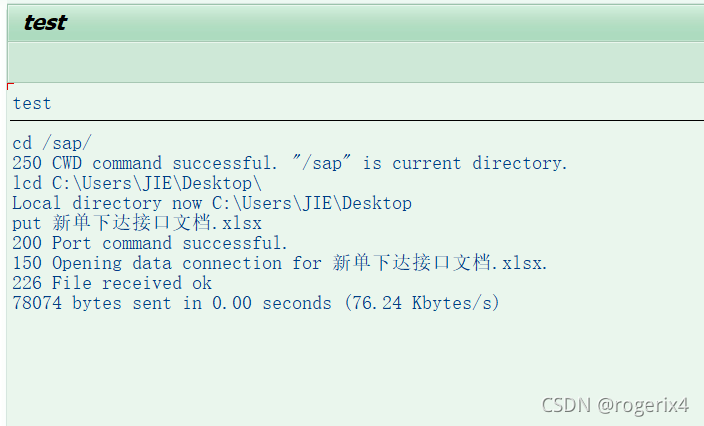Click the file name in the 150 line
The image size is (704, 426).
coord(439,263)
